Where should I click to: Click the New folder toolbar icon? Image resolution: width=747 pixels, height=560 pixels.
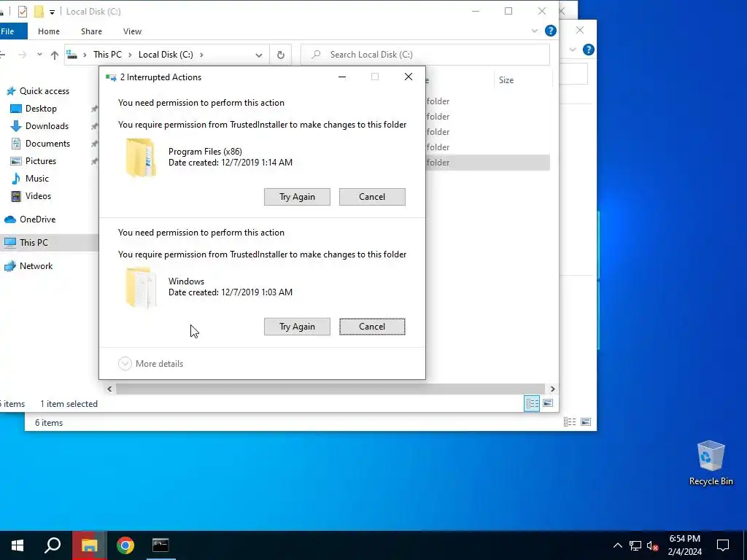(x=39, y=12)
